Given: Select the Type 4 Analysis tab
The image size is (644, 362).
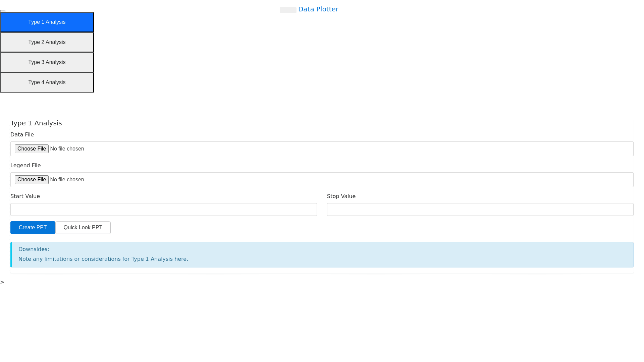Looking at the screenshot, I should point(47,82).
